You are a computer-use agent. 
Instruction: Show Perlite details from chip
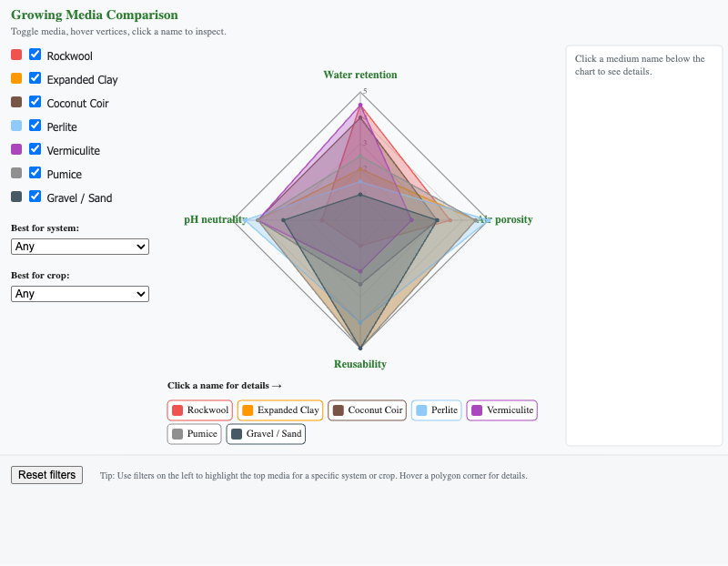(x=437, y=410)
